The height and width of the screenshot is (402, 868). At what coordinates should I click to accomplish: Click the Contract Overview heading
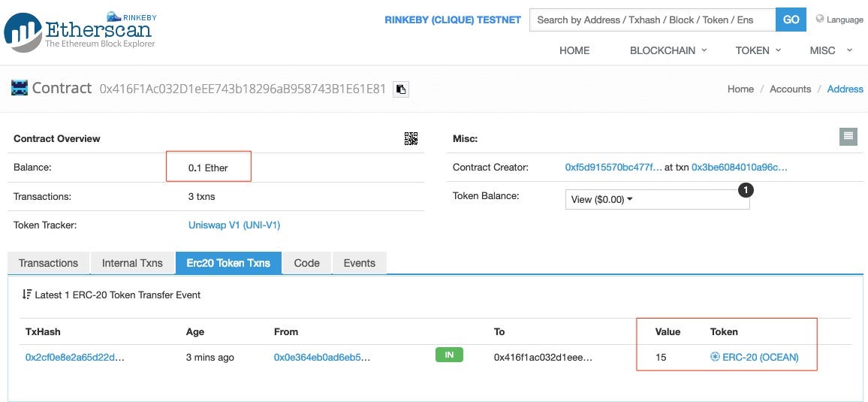(x=57, y=138)
